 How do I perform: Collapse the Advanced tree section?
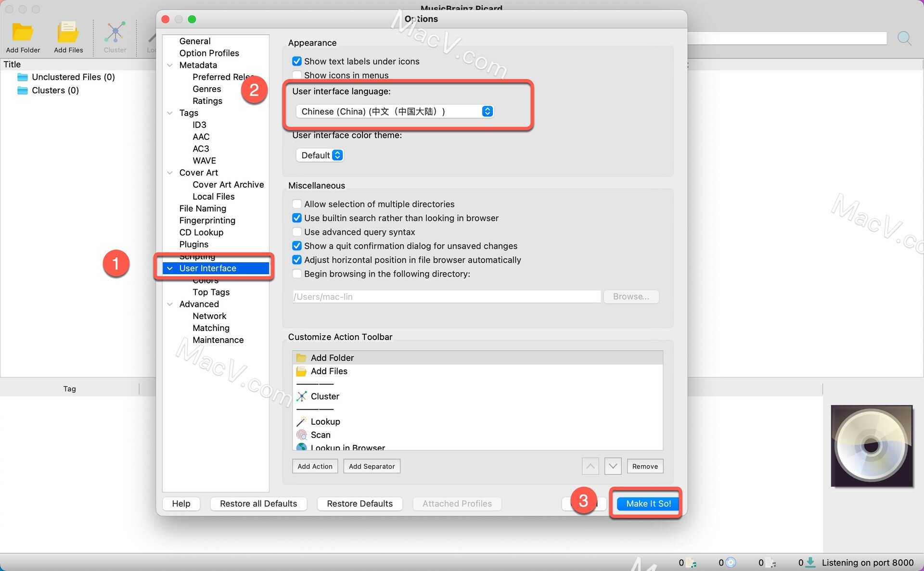point(170,305)
